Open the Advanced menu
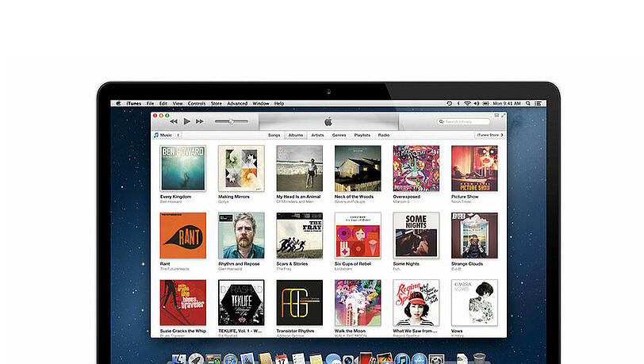This screenshot has height=364, width=644. coord(237,104)
